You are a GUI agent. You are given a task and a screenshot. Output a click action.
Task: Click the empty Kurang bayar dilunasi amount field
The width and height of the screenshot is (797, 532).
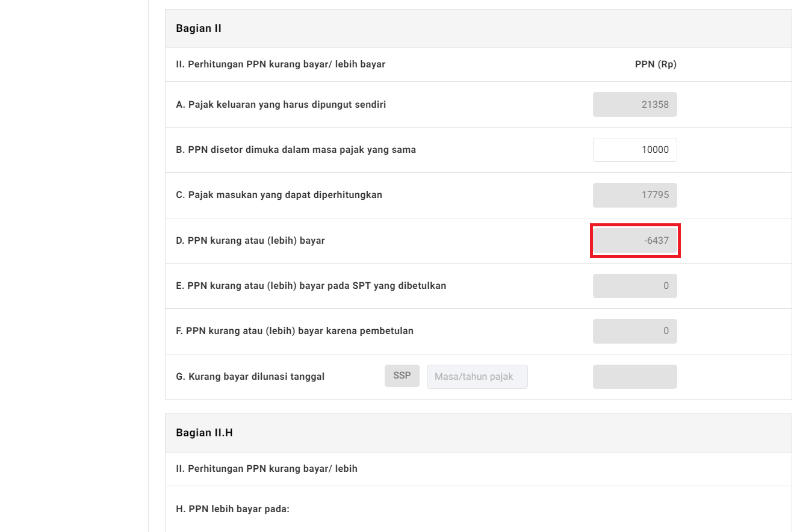[x=634, y=377]
